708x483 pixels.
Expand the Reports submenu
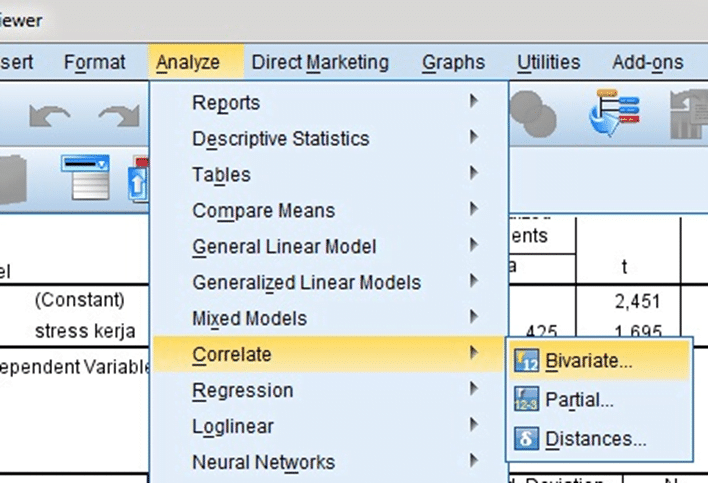click(x=329, y=102)
